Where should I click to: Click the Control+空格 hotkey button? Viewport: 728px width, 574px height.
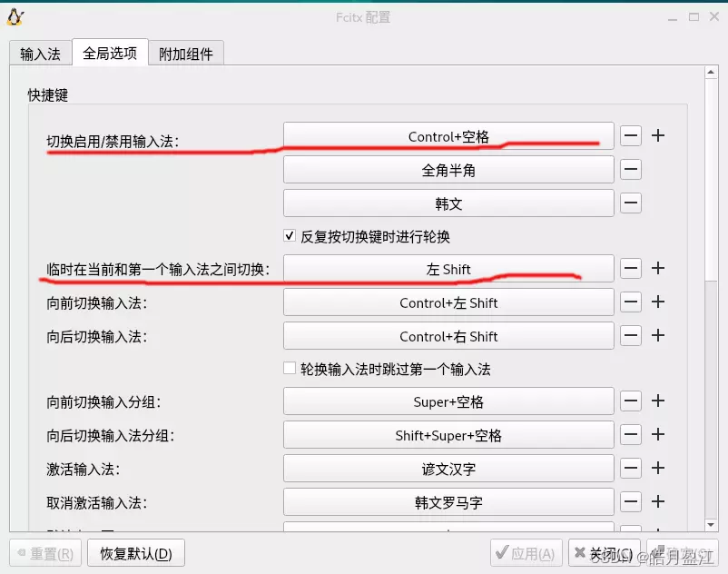(x=448, y=136)
